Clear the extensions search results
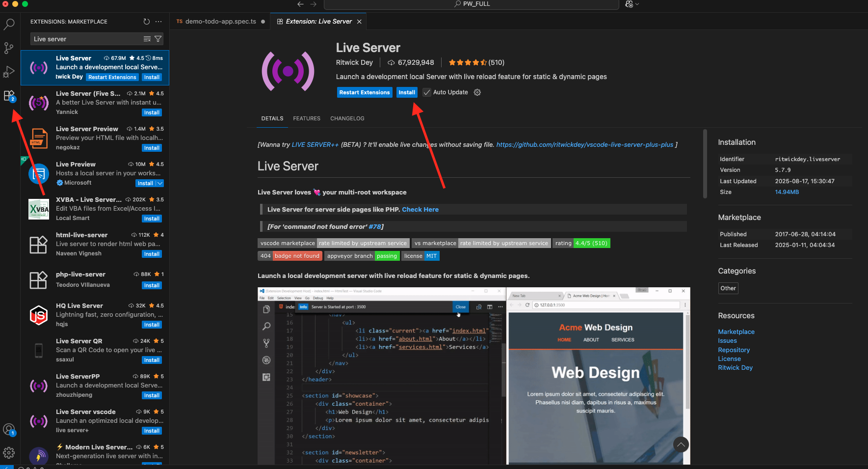The image size is (868, 469). coord(147,39)
